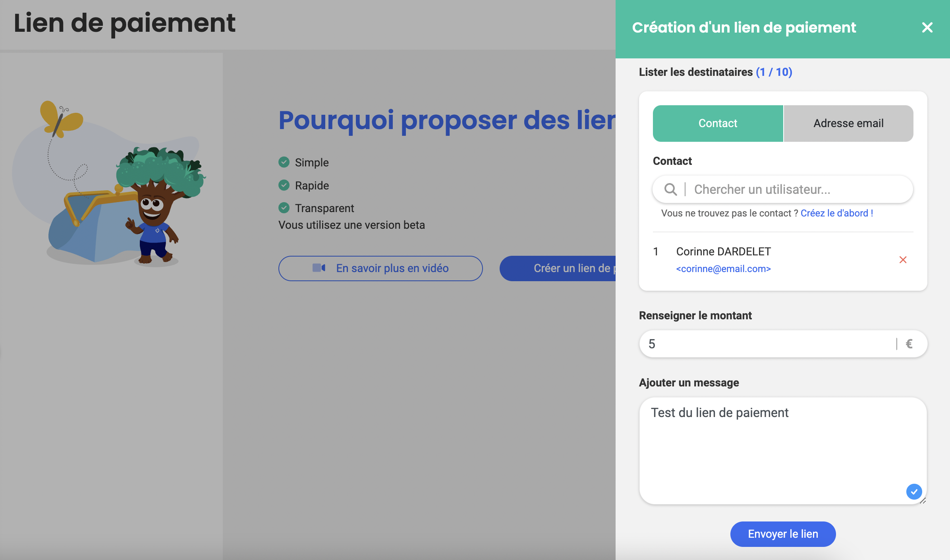Click the blue checkmark in message box
This screenshot has width=950, height=560.
coord(914,492)
